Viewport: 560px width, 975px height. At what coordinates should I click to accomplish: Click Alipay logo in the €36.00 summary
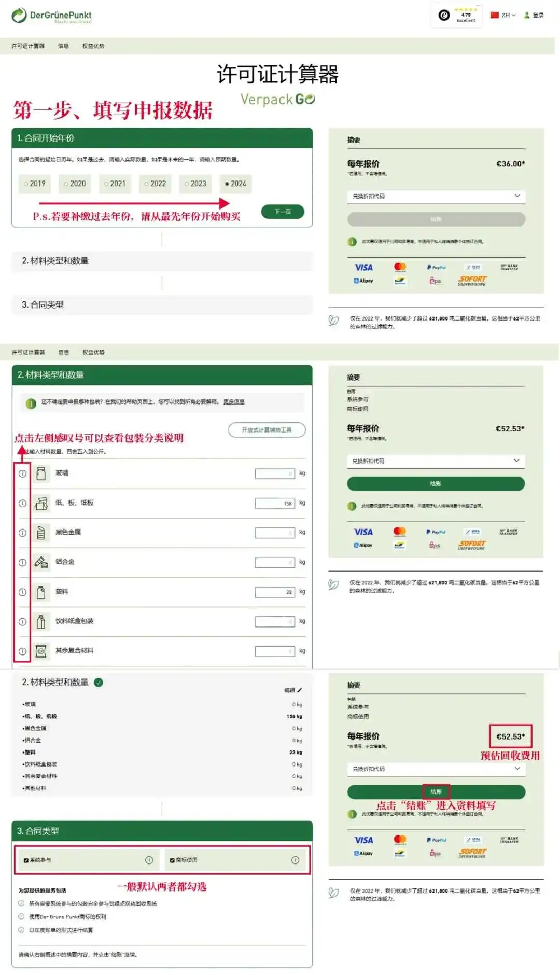click(363, 281)
